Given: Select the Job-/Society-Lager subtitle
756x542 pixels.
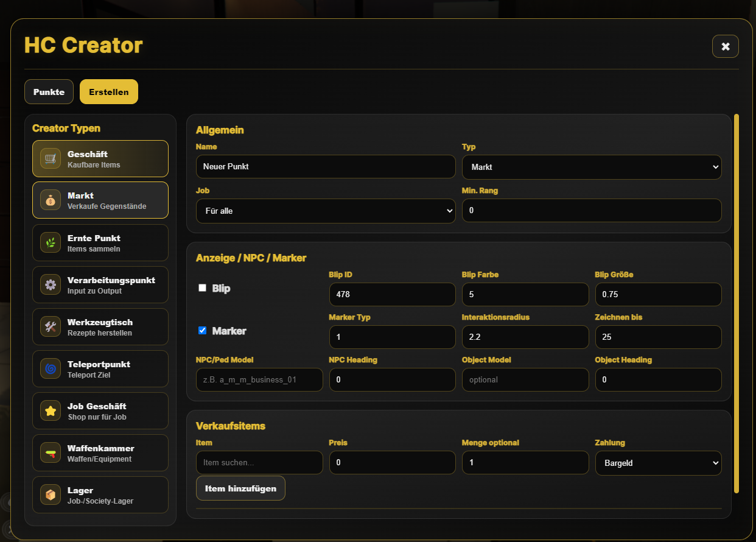Looking at the screenshot, I should coord(100,501).
